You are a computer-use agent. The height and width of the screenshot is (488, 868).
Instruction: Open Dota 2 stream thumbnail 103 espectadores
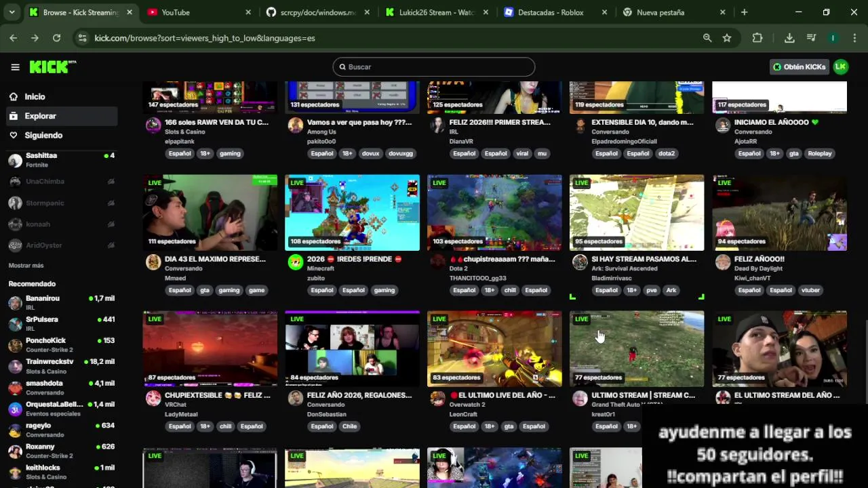click(x=494, y=213)
